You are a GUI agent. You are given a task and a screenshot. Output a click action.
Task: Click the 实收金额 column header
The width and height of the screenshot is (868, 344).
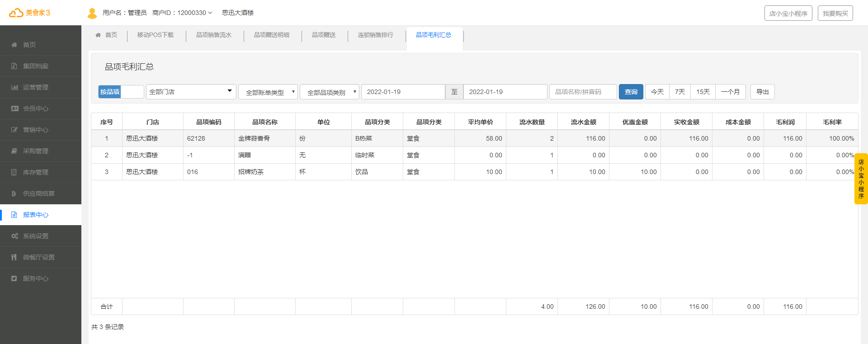[x=687, y=122]
